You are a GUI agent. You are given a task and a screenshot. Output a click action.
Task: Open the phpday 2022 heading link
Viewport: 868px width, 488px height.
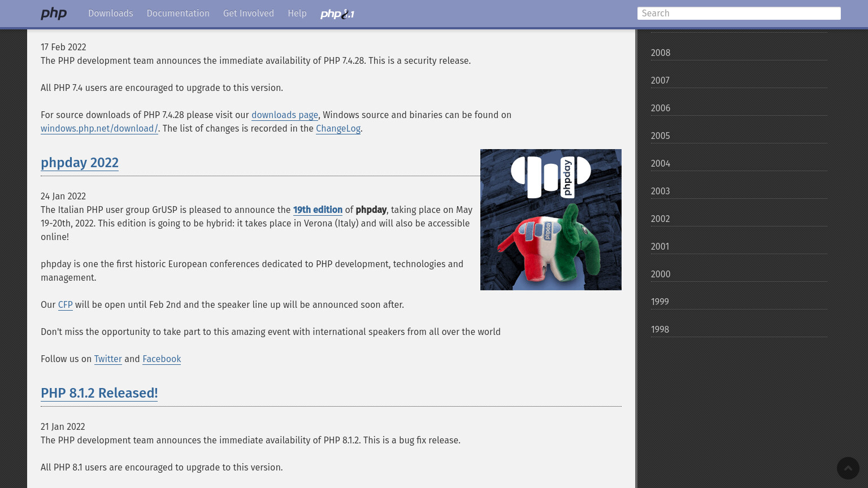(80, 163)
